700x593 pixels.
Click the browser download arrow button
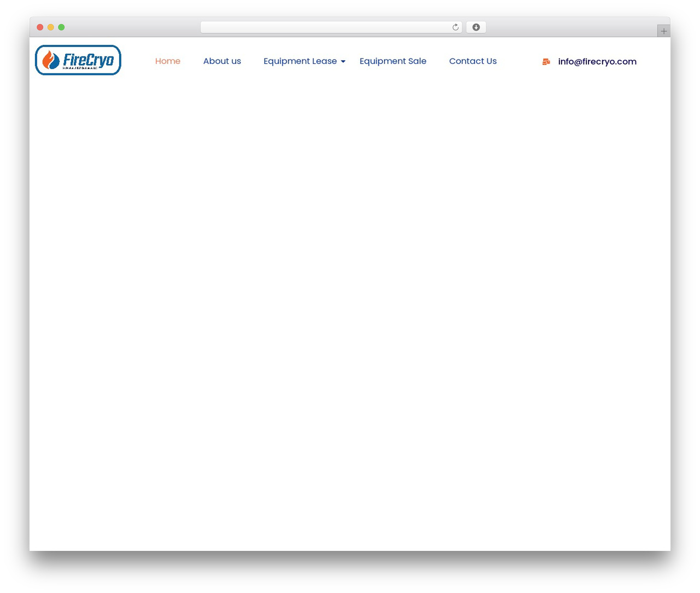pos(476,27)
